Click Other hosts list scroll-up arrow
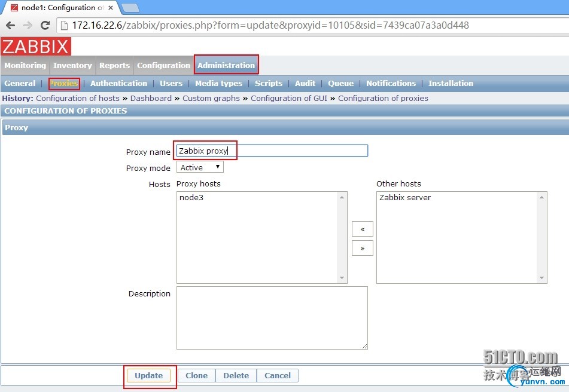 pyautogui.click(x=542, y=197)
